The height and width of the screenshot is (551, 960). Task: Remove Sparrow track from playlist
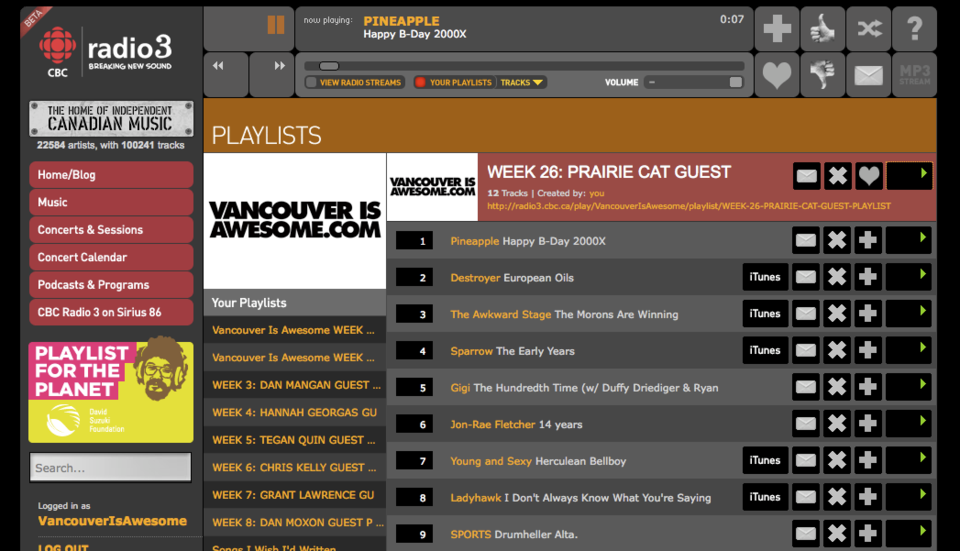pyautogui.click(x=837, y=350)
